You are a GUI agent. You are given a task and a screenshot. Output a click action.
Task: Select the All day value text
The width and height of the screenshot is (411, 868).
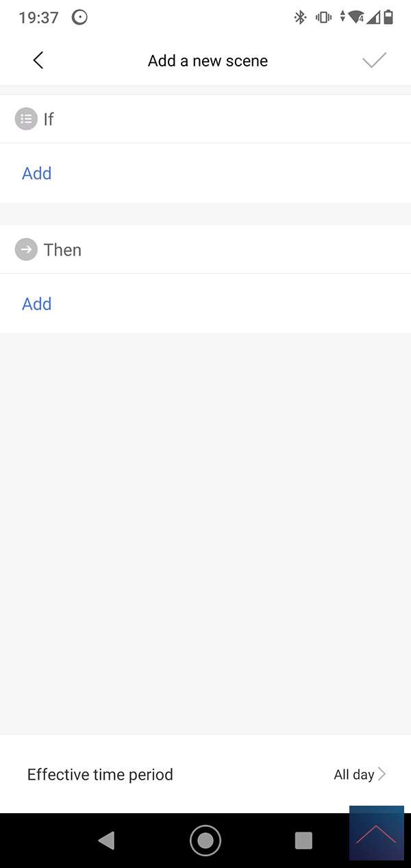[353, 775]
